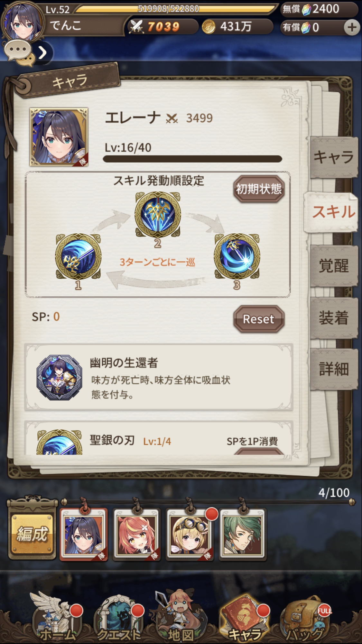Expand the chat panel arrow
The width and height of the screenshot is (362, 644).
pyautogui.click(x=42, y=53)
